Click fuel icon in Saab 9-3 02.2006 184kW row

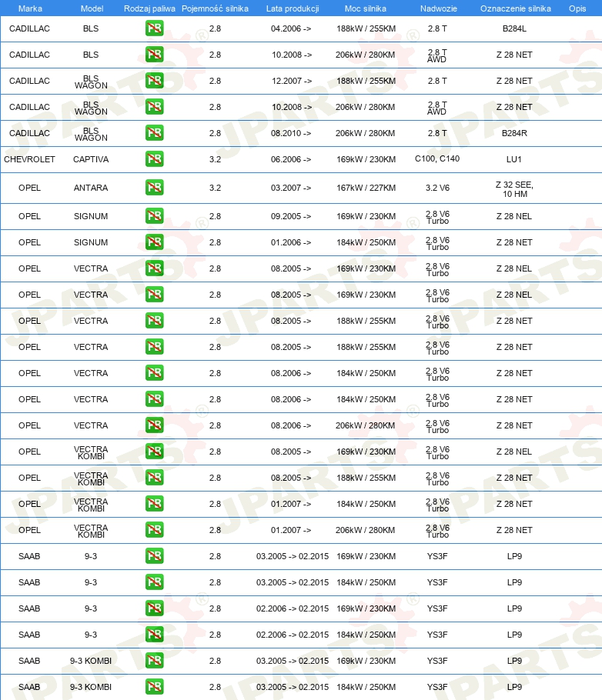(x=154, y=635)
